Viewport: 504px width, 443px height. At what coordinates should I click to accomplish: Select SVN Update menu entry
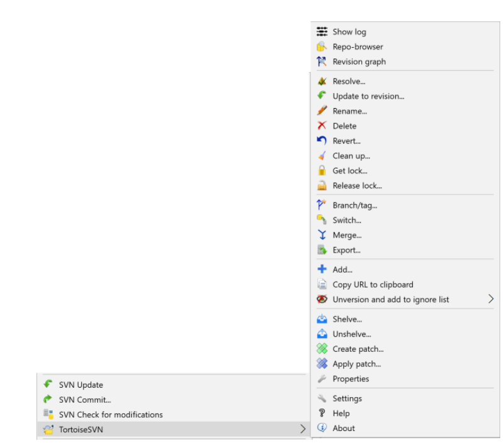[173, 385]
